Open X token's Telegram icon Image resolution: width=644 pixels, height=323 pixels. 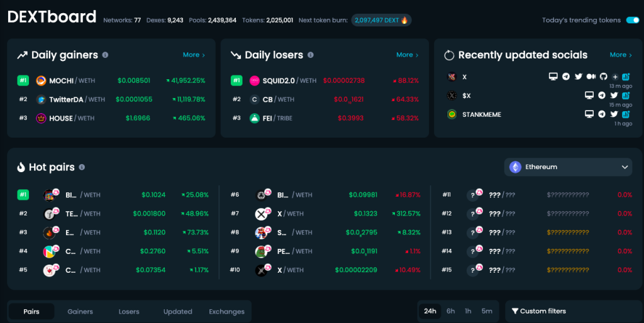[566, 76]
